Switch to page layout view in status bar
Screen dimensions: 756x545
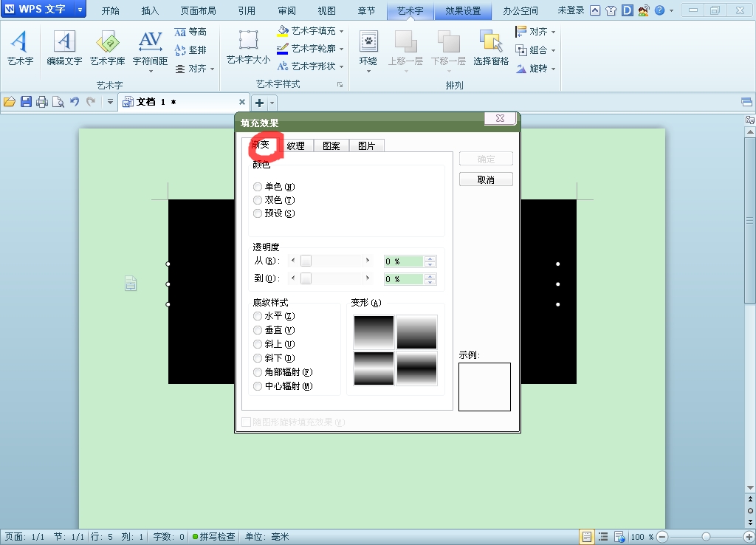(x=587, y=537)
